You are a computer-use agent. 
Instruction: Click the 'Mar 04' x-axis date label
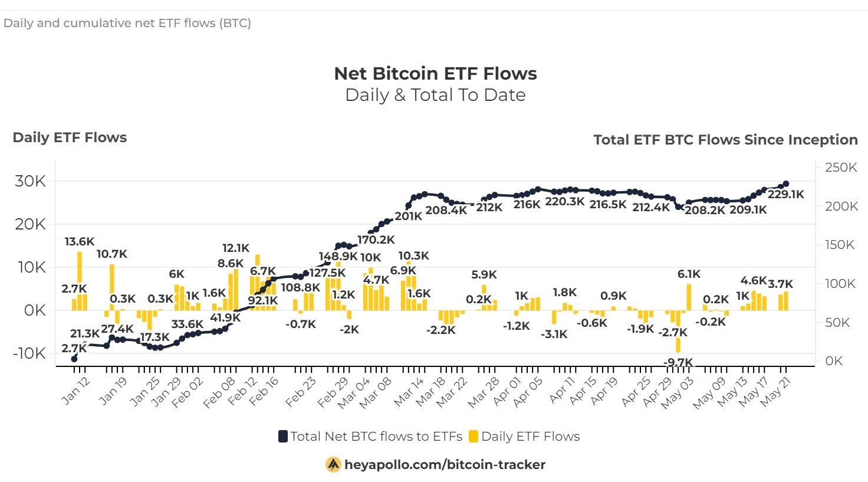click(354, 393)
